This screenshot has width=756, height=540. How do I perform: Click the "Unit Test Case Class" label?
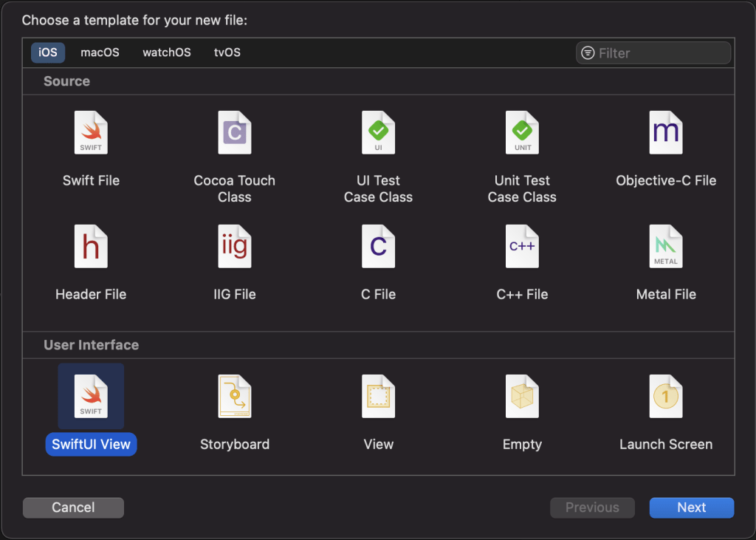(522, 188)
